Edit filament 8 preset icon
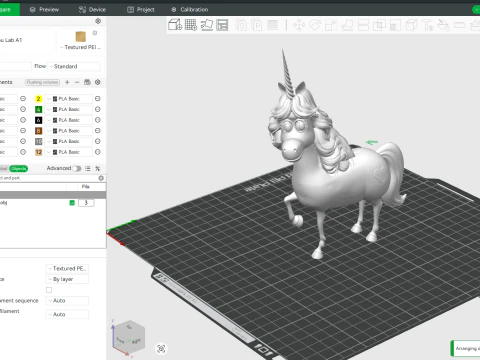 point(98,131)
